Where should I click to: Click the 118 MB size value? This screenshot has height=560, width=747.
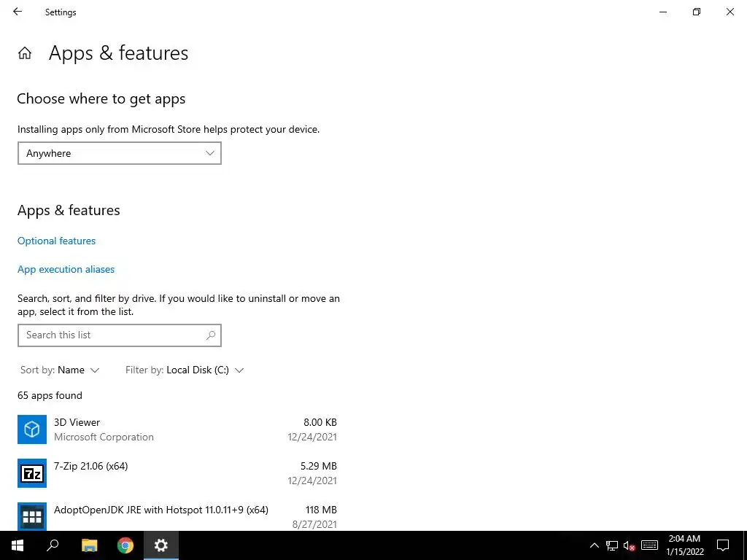click(321, 510)
